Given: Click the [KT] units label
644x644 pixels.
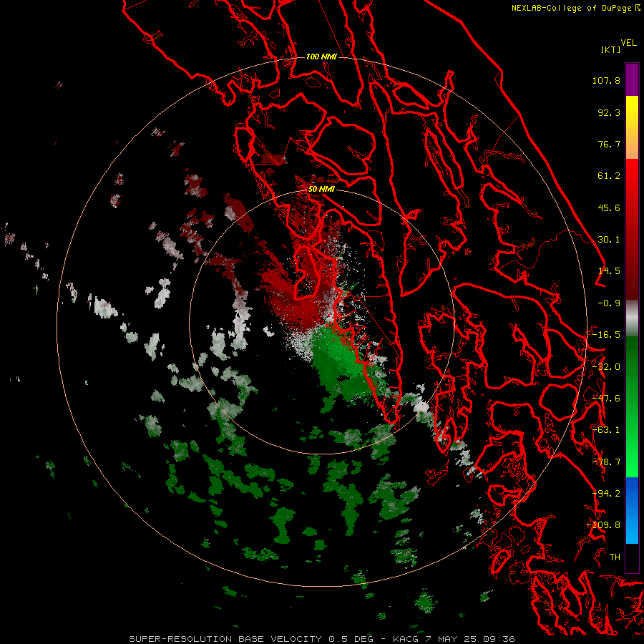Looking at the screenshot, I should point(610,49).
